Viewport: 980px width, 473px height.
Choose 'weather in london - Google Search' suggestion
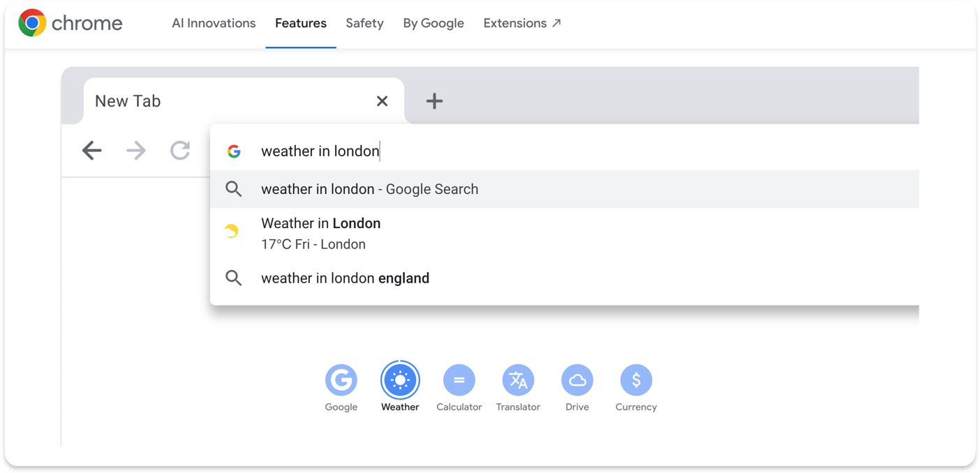(x=370, y=189)
